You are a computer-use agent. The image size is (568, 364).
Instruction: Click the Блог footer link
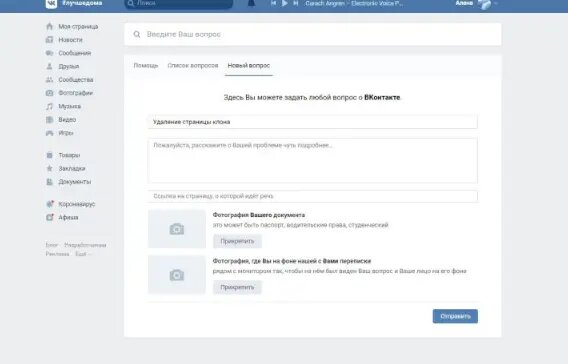point(51,245)
